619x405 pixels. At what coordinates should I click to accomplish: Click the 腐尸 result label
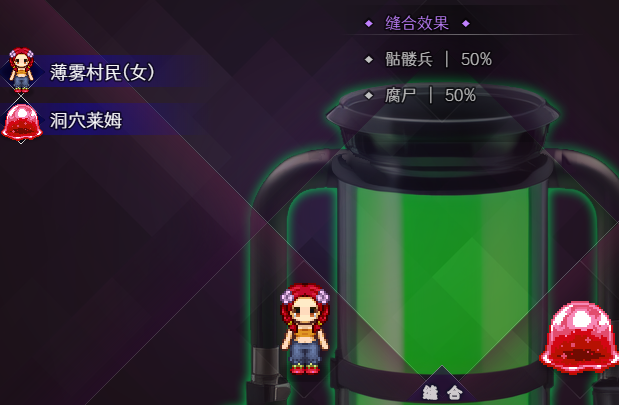(x=400, y=96)
